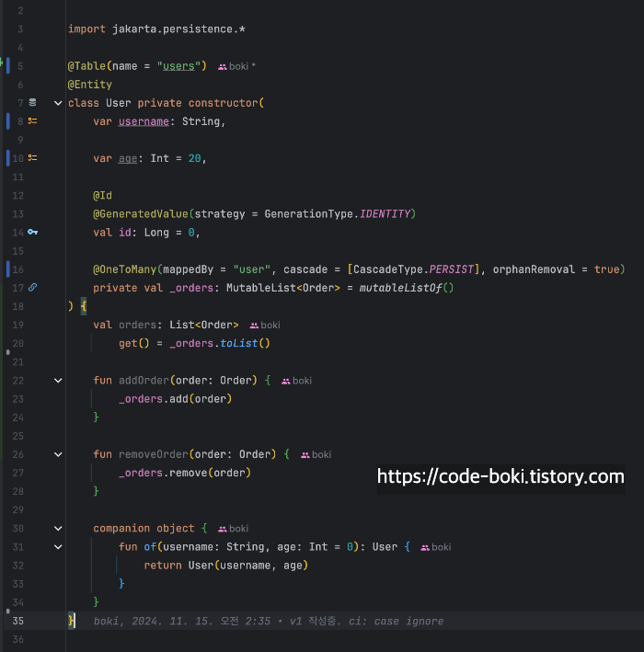644x652 pixels.
Task: Click the inline git blame annotation on line 35
Action: click(269, 622)
